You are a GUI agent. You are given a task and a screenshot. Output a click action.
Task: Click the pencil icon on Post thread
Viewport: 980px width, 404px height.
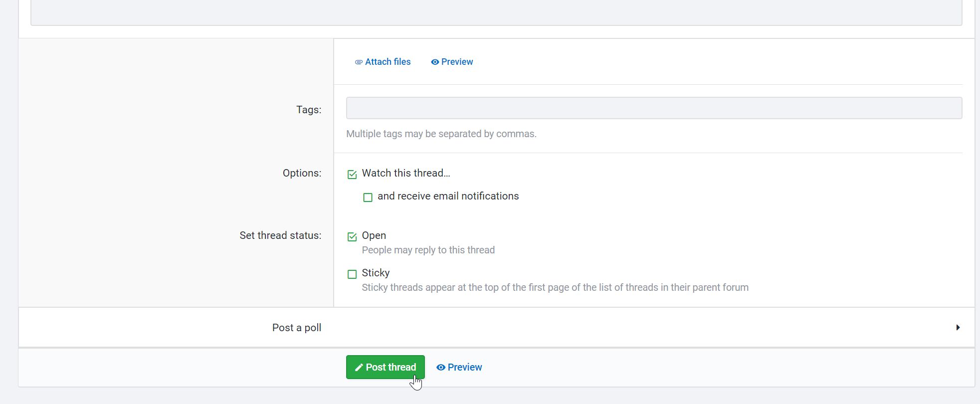click(359, 368)
